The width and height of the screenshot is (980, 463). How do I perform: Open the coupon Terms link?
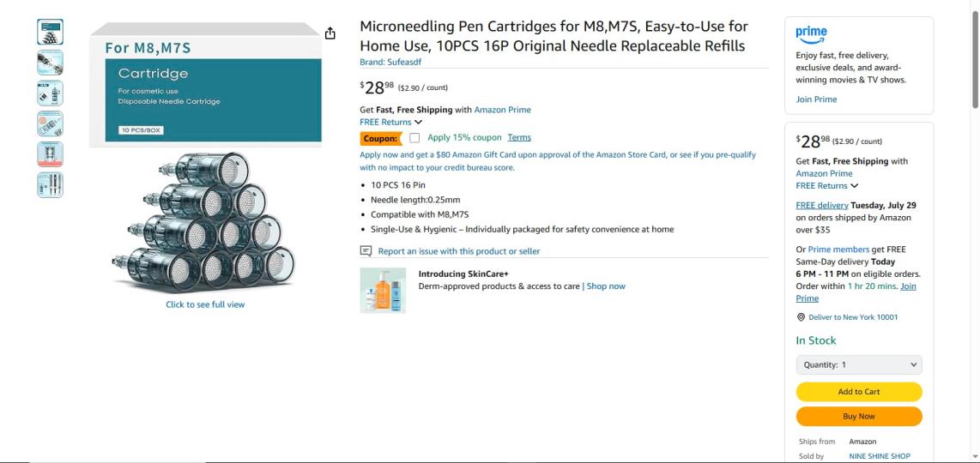tap(519, 137)
